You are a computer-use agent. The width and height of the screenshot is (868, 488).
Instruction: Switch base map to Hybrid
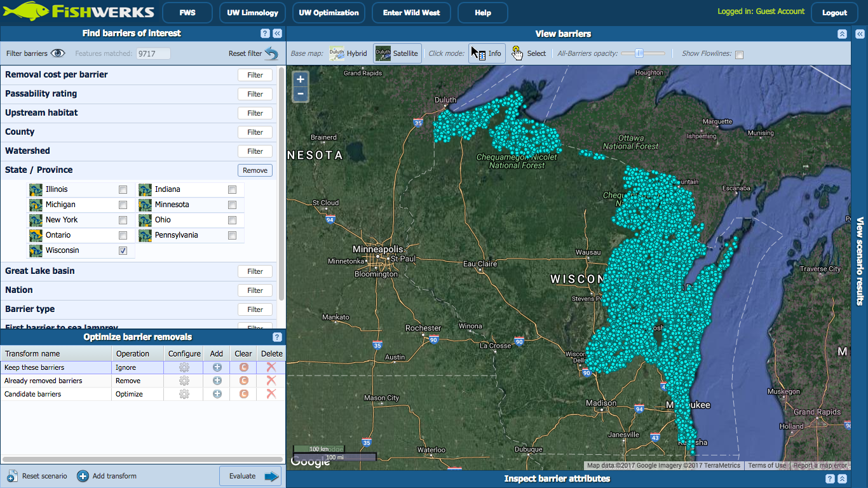349,53
